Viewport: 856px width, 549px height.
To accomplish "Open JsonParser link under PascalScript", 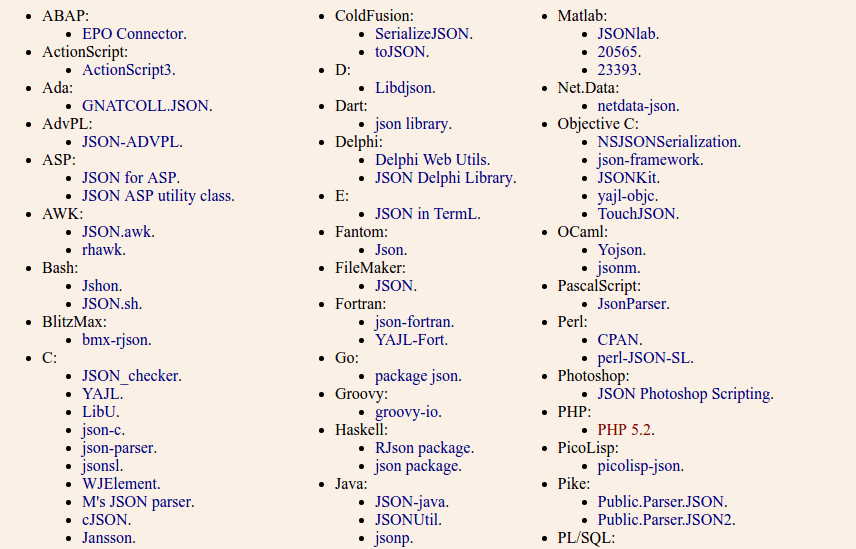I will [632, 304].
